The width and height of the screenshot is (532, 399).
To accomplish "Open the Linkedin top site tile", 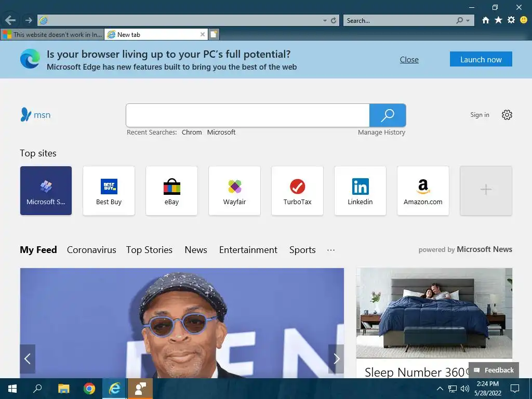I will (x=360, y=191).
